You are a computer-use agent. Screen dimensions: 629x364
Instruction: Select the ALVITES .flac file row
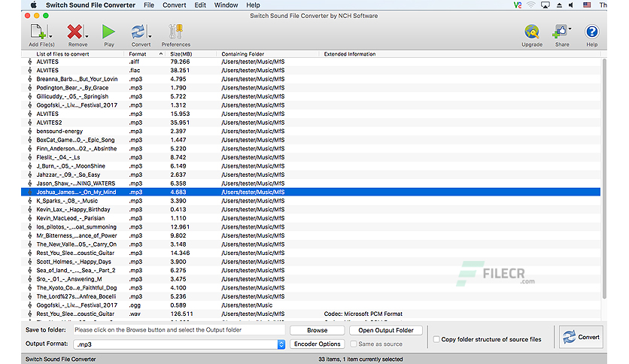311,70
